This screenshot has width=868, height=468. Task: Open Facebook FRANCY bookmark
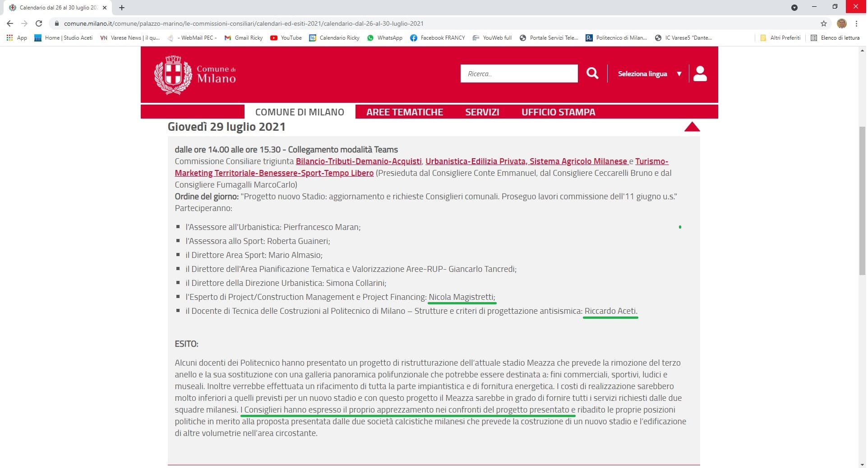[x=438, y=38]
